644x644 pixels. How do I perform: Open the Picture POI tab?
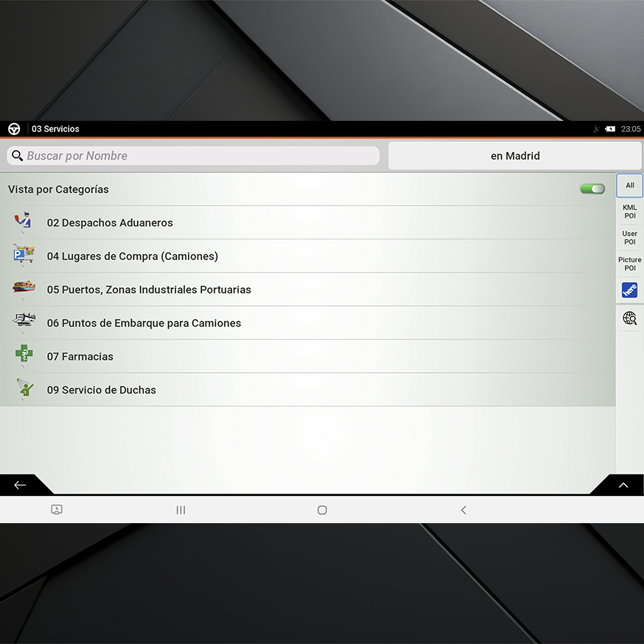pos(629,264)
